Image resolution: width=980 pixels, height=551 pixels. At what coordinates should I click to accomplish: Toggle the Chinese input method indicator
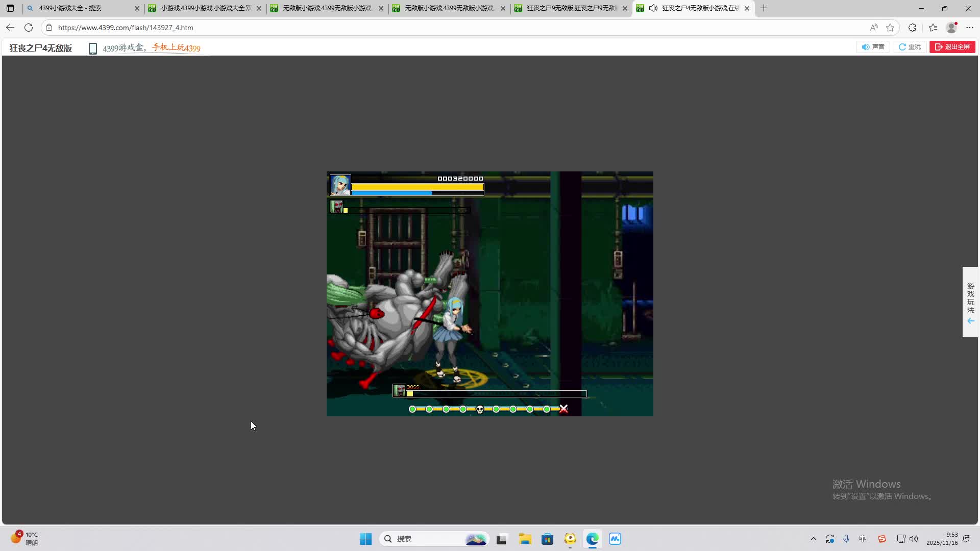(x=863, y=539)
